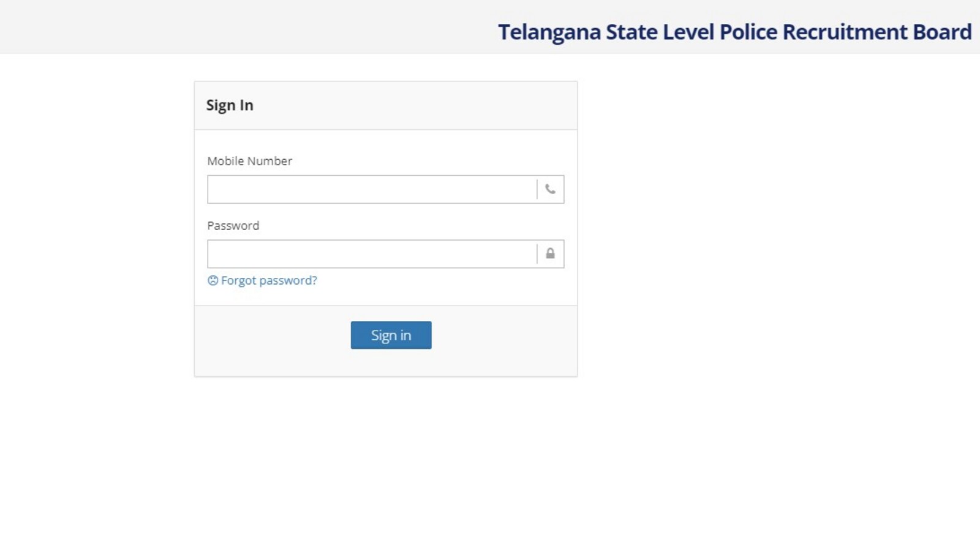The image size is (980, 551).
Task: Click the word Board in the page title
Action: (x=941, y=32)
